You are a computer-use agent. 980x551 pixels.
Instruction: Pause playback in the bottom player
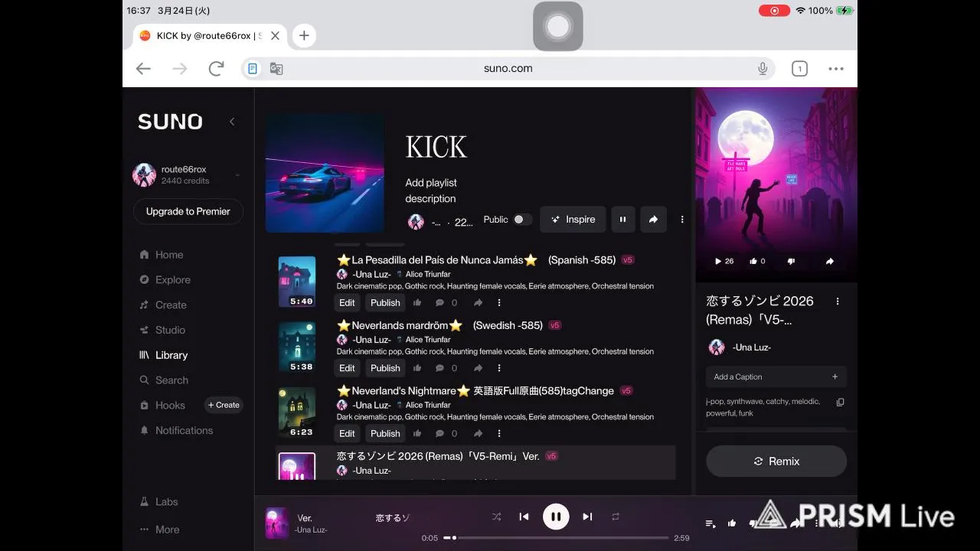(556, 517)
